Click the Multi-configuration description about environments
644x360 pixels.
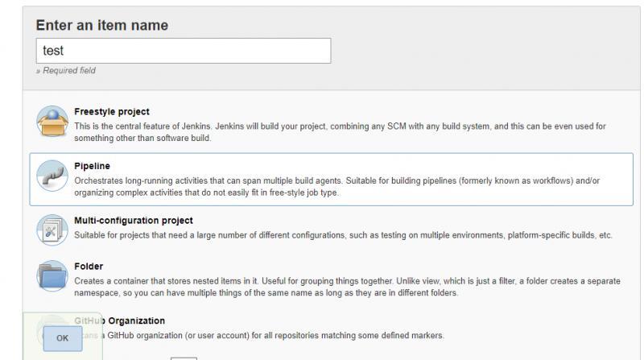(344, 235)
